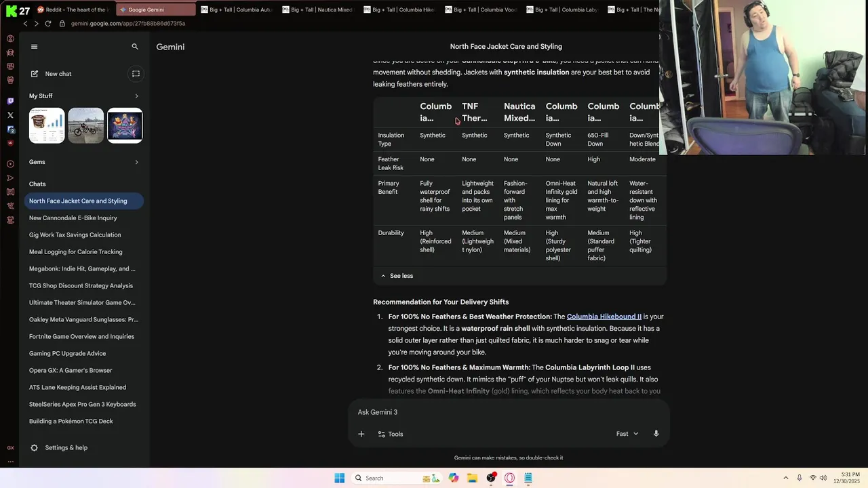868x488 pixels.
Task: Reload the page with refresh icon
Action: coord(47,23)
